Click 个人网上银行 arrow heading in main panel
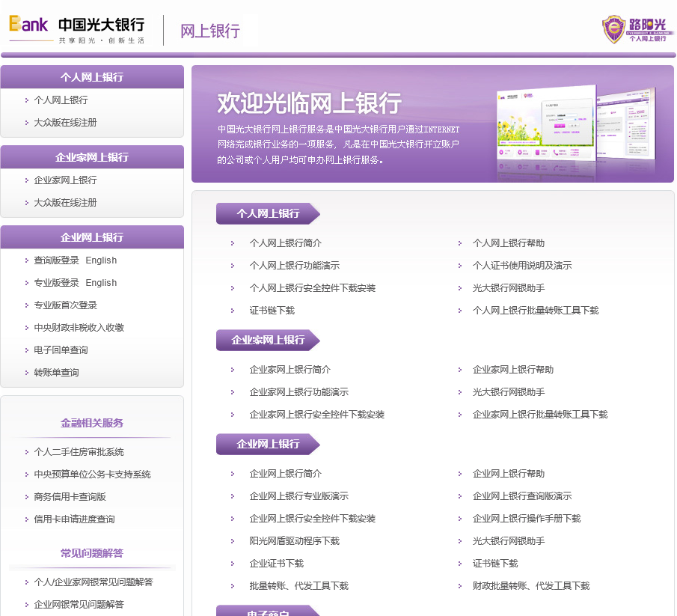 (268, 213)
